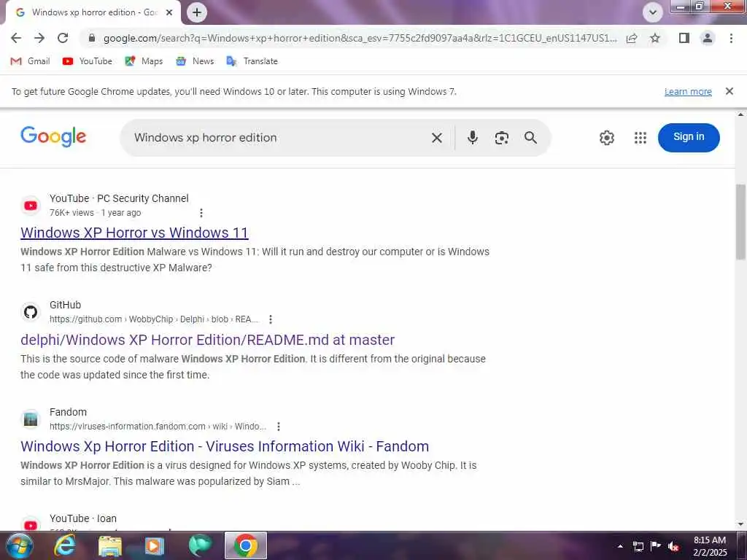The image size is (747, 560).
Task: Reload the current page
Action: (x=63, y=38)
